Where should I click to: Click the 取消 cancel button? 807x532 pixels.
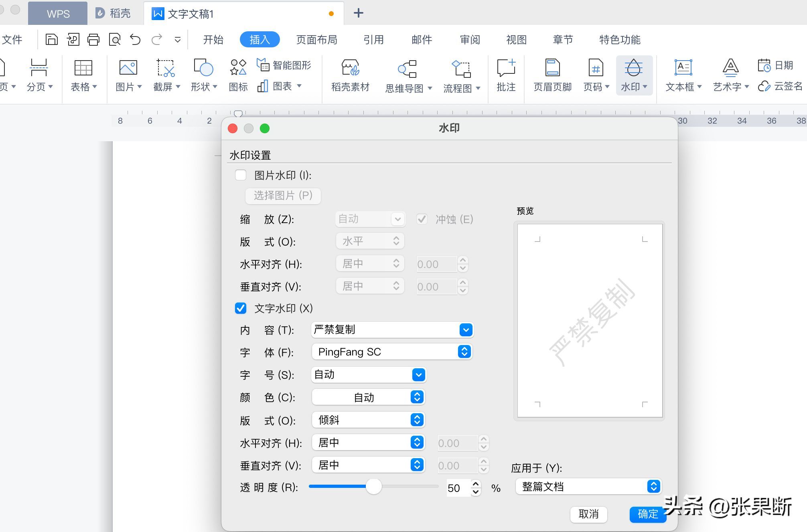[x=588, y=514]
